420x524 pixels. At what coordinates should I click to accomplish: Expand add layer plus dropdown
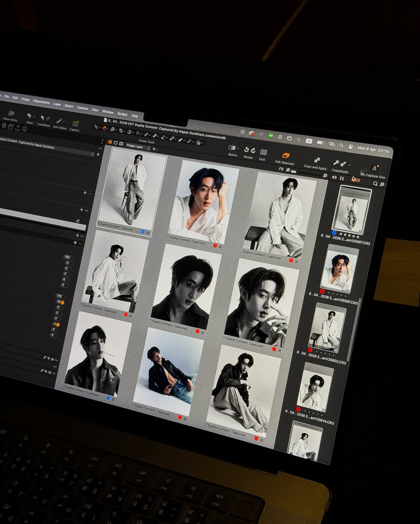pos(155,149)
